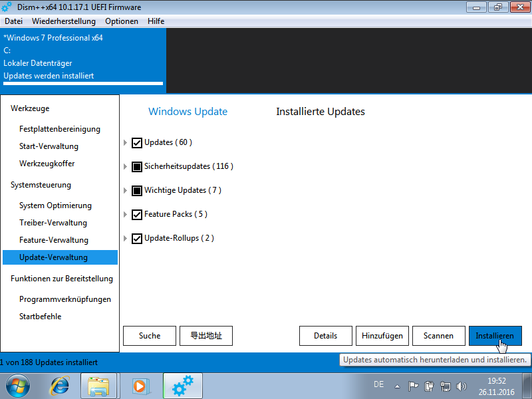Uncheck the Update-Rollups (2) checkbox
Image resolution: width=532 pixels, height=399 pixels.
(x=137, y=239)
